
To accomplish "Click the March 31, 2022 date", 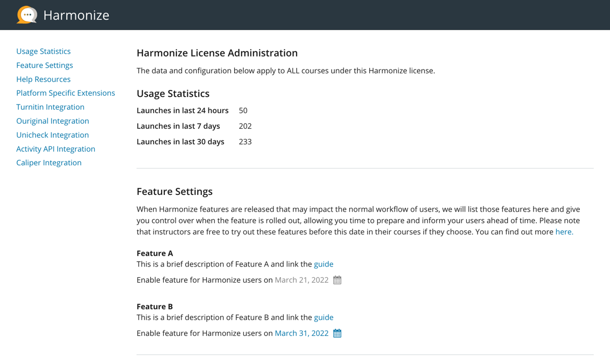I will point(302,333).
